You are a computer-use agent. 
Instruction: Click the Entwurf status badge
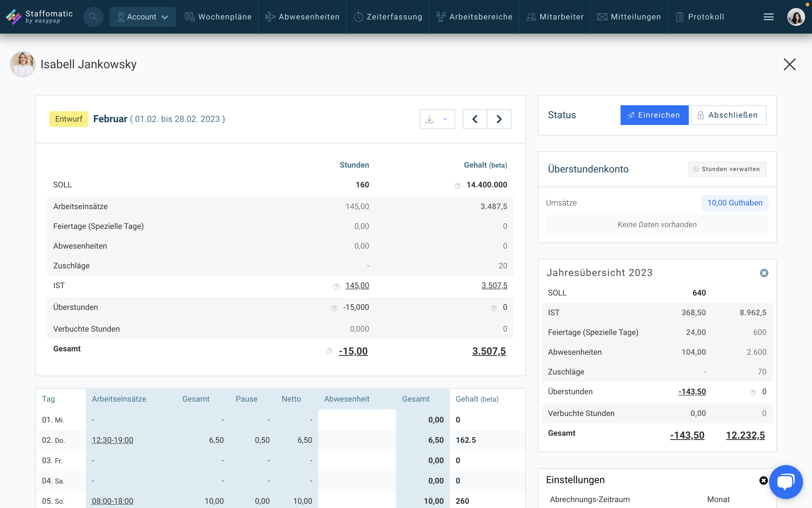point(69,119)
